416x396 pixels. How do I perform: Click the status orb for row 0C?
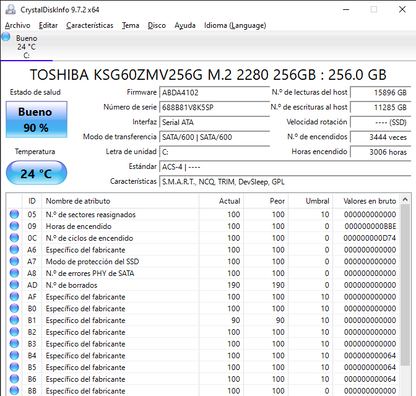coord(14,238)
